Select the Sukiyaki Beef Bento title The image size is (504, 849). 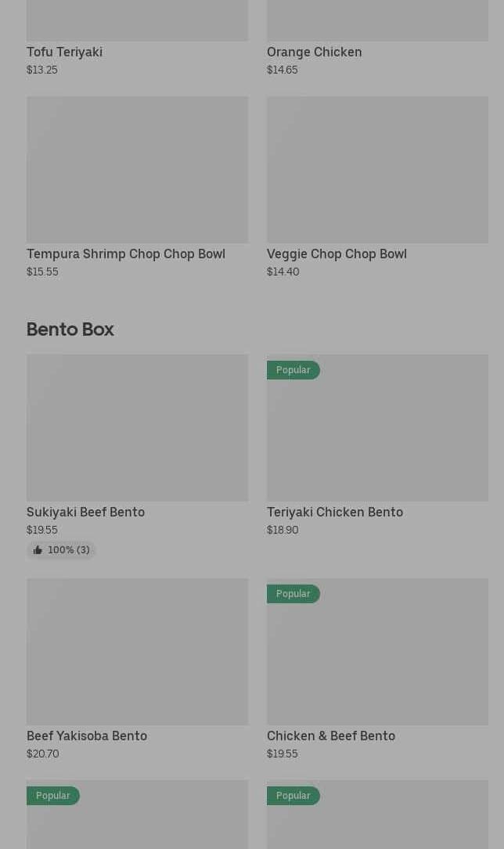tap(85, 512)
